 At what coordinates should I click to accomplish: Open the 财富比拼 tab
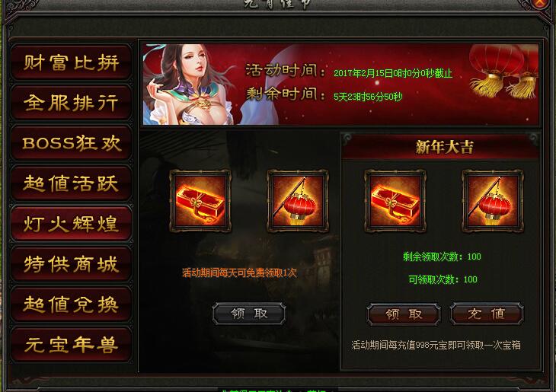(x=72, y=62)
